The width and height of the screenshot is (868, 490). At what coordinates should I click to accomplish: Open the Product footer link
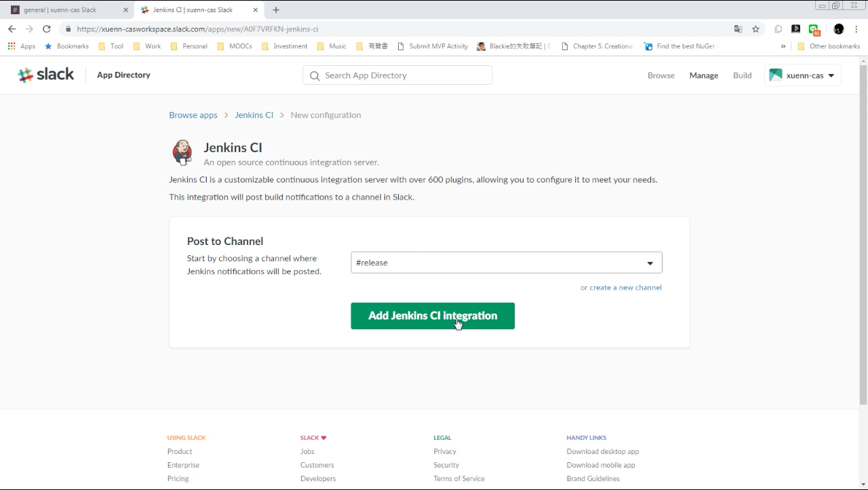tap(180, 451)
